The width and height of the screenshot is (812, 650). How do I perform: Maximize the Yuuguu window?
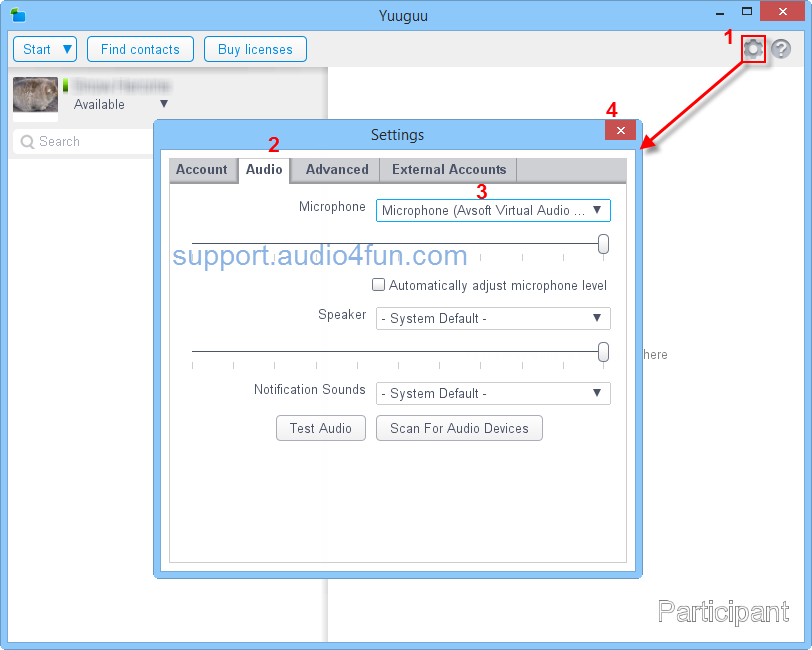pos(747,11)
